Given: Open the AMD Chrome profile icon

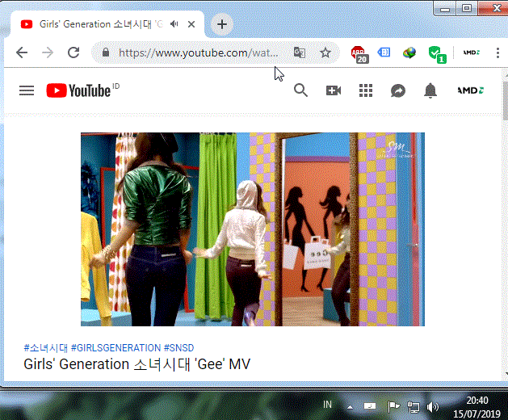Looking at the screenshot, I should pos(472,52).
